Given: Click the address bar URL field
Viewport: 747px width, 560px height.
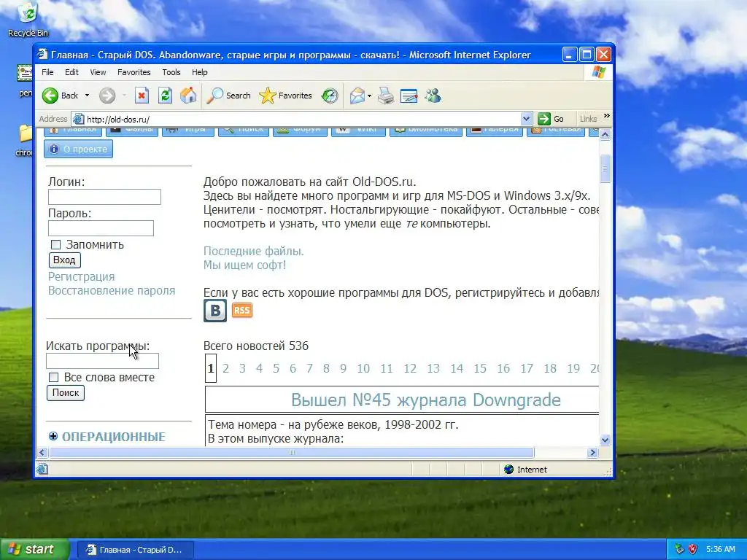Looking at the screenshot, I should (301, 119).
